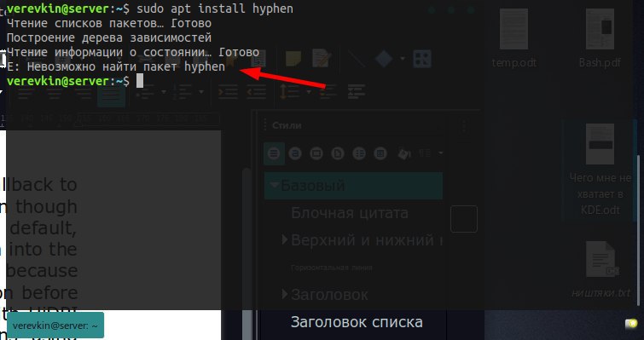Select Горизонтальная линия paragraph style
The height and width of the screenshot is (340, 644).
tap(332, 268)
